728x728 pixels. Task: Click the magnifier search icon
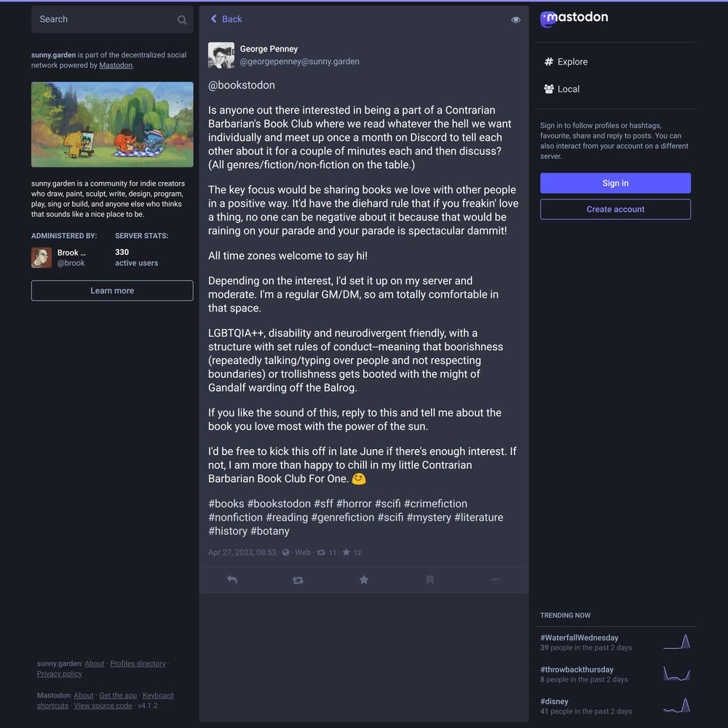[x=182, y=20]
